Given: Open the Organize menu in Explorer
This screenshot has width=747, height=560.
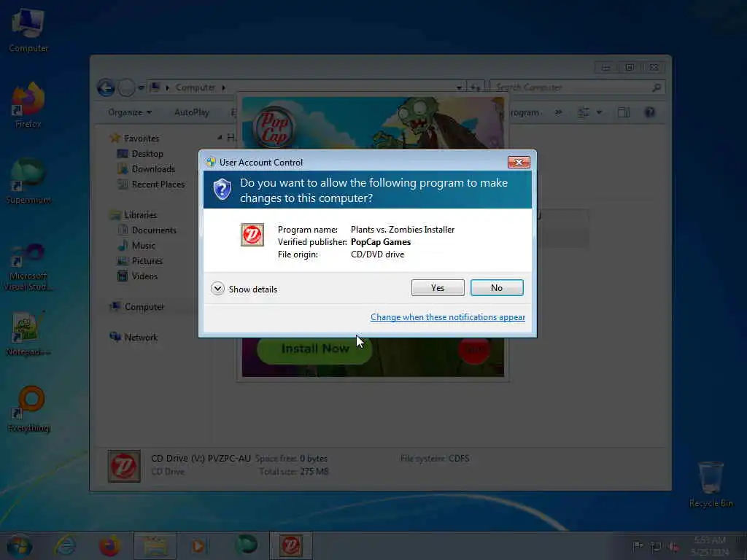Looking at the screenshot, I should click(130, 112).
